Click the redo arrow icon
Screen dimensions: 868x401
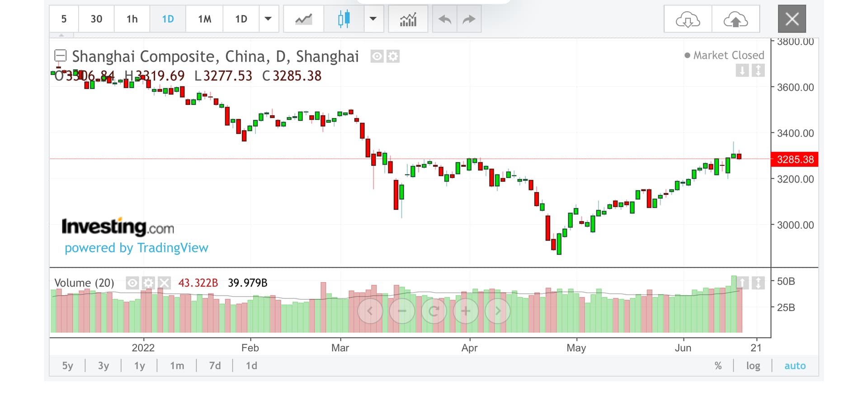click(469, 19)
